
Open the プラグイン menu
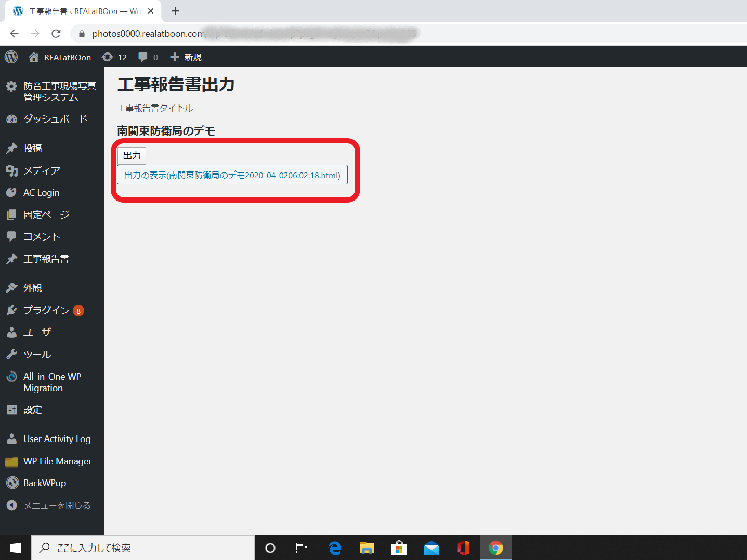(46, 310)
